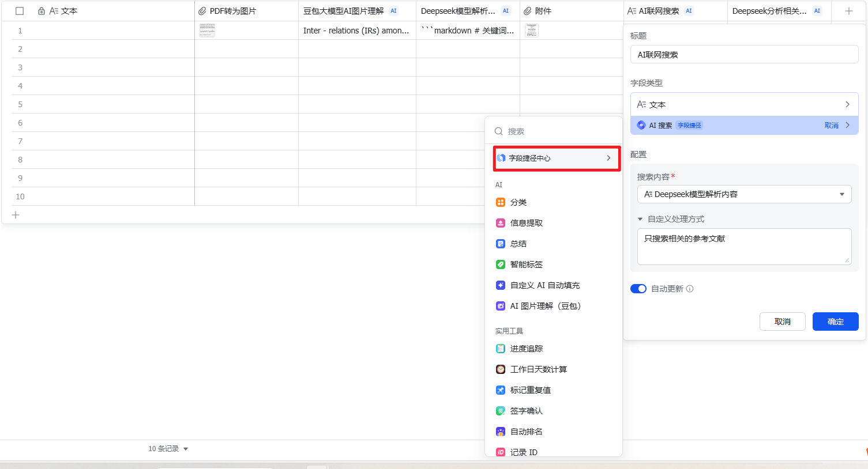Click the search magnifier icon in field menu

[x=499, y=131]
